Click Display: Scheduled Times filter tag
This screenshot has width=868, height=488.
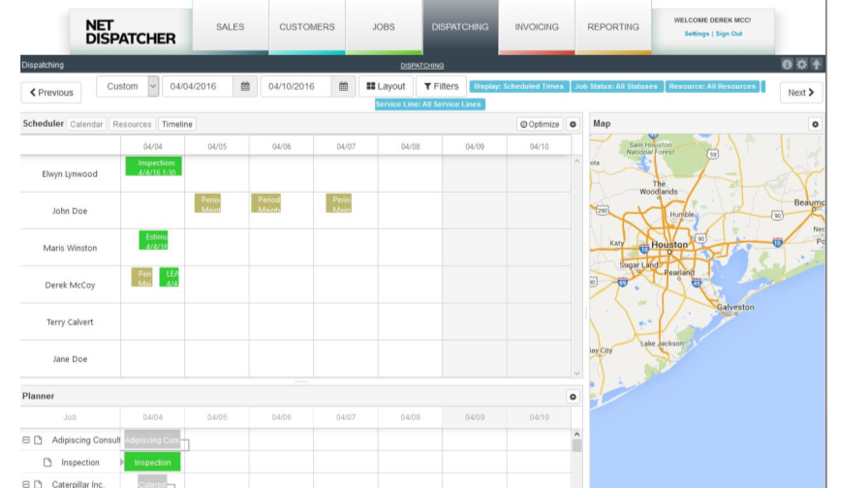[518, 86]
